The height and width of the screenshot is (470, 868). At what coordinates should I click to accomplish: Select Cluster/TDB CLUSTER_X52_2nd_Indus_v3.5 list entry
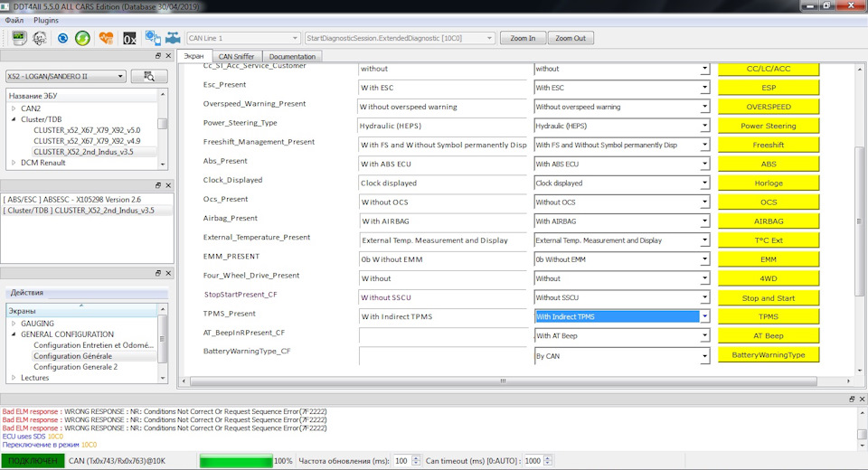coord(80,211)
